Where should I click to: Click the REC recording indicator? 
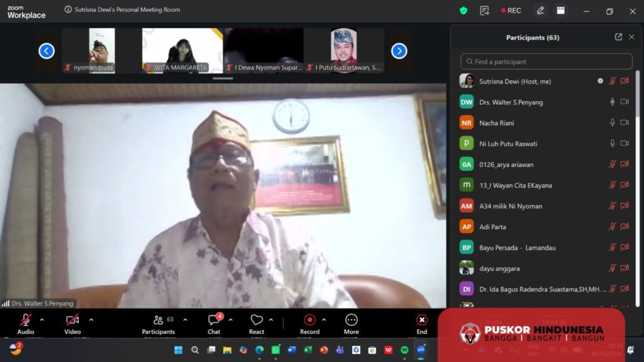click(x=511, y=11)
